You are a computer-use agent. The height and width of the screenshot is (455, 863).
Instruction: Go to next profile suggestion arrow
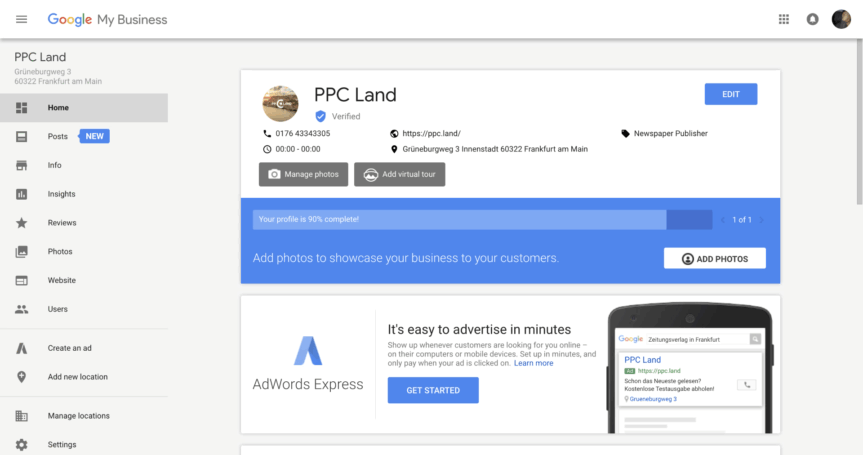pos(762,220)
